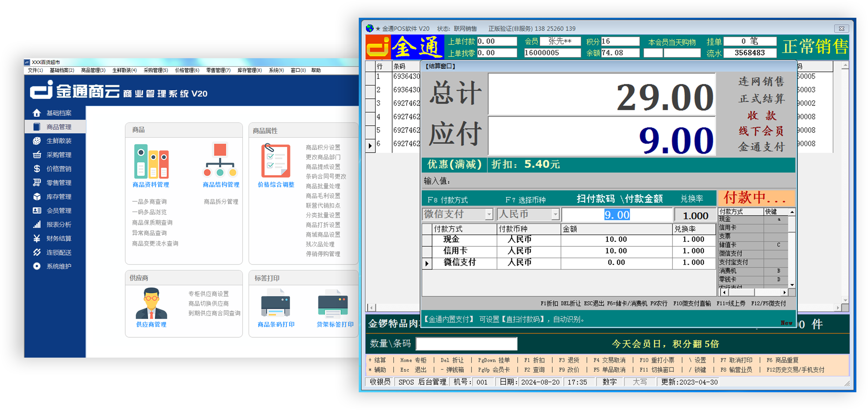
Task: Launch 货架标签打印 printer icon
Action: click(333, 303)
